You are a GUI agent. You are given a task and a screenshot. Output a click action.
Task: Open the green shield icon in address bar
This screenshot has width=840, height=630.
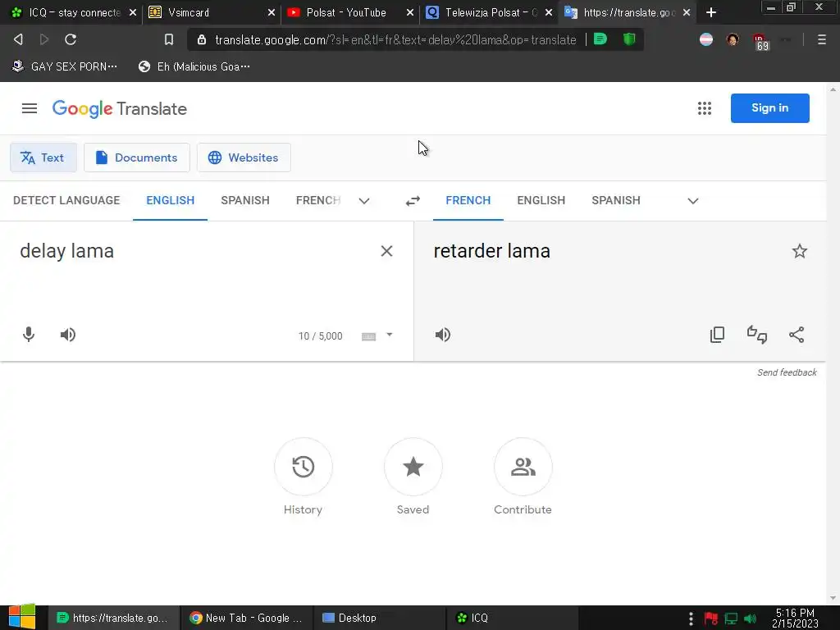point(629,39)
